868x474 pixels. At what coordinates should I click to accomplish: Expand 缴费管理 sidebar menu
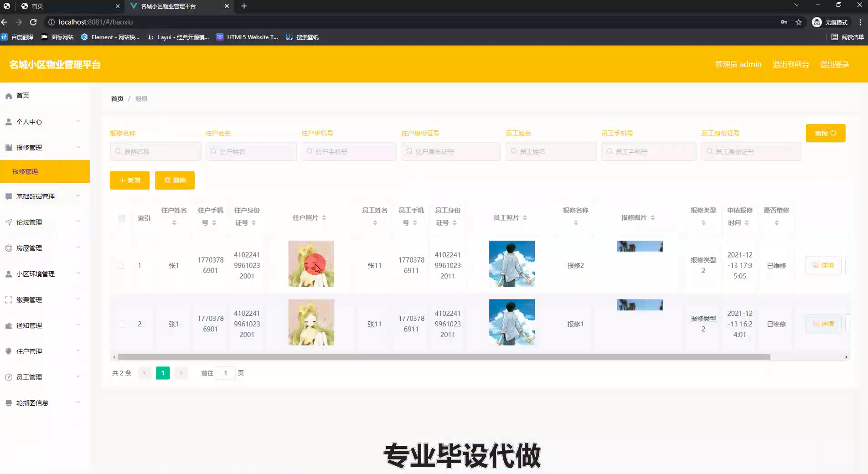[45, 299]
